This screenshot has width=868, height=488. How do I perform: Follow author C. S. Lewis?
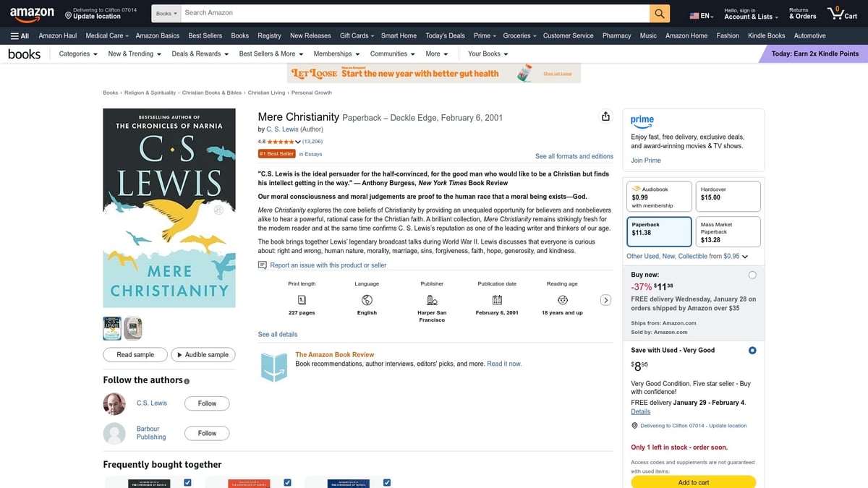tap(207, 403)
